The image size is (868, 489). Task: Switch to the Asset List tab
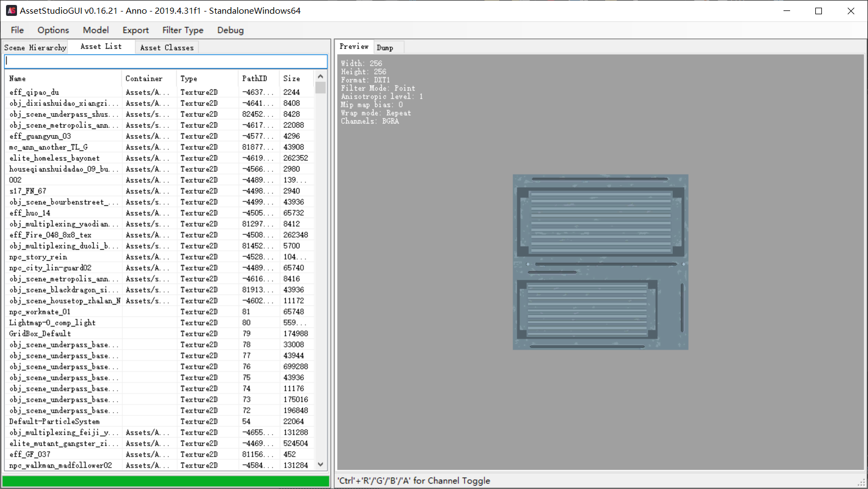(101, 47)
